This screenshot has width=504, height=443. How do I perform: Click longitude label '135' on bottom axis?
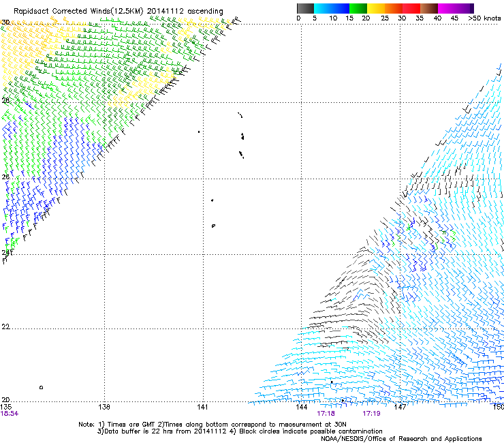[x=5, y=407]
